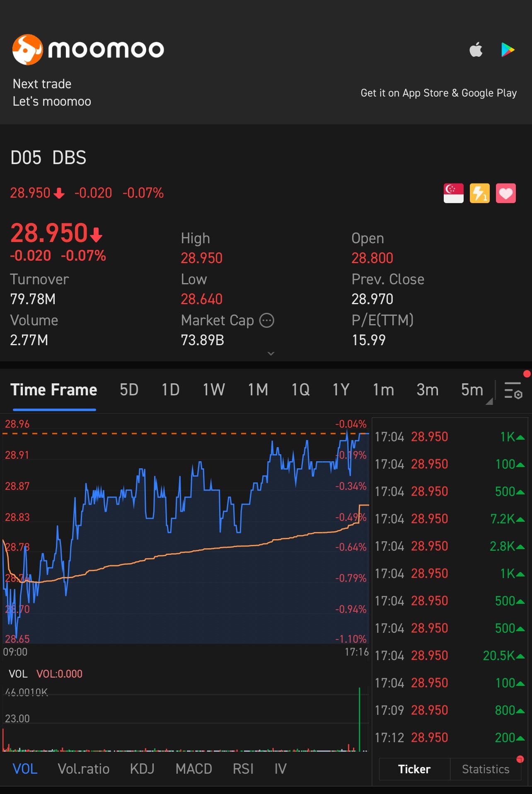Select the 17:09 ticker row
Screen dimensions: 532x794
coord(450,710)
